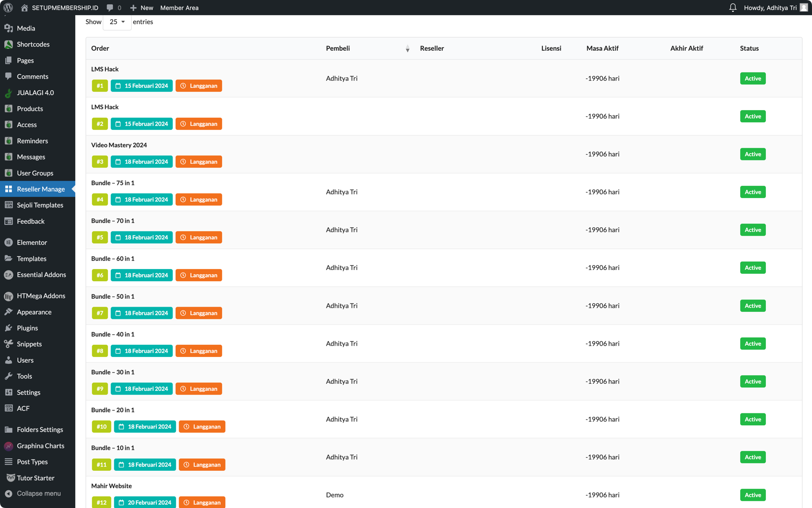Toggle the Active status on order #1

coord(753,78)
